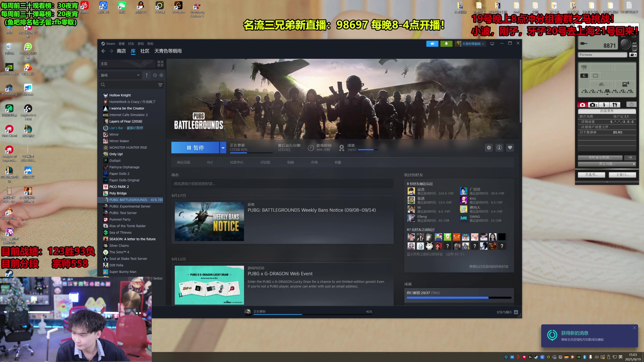The width and height of the screenshot is (644, 362).
Task: Click the blue announcement megaphone button
Action: [432, 44]
